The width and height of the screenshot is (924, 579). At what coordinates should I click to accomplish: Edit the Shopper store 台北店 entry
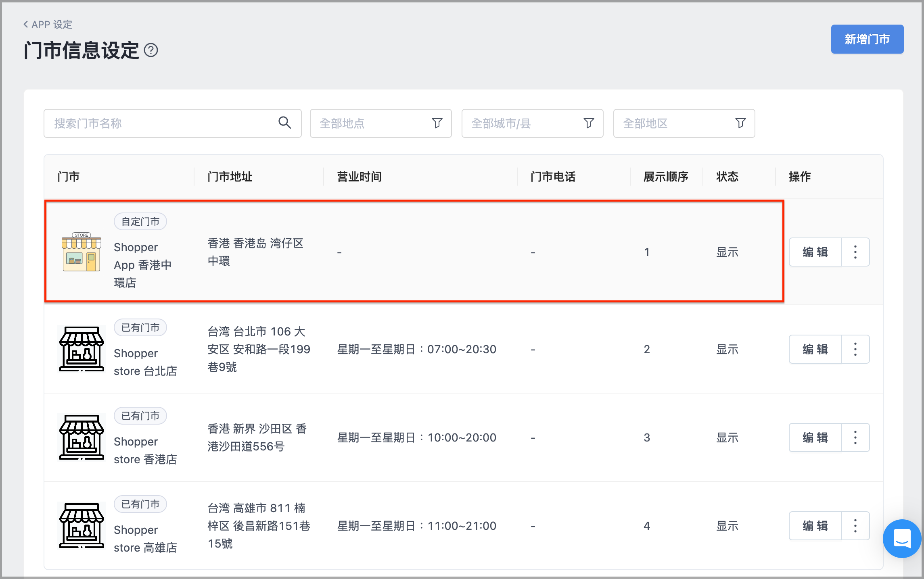pyautogui.click(x=815, y=349)
